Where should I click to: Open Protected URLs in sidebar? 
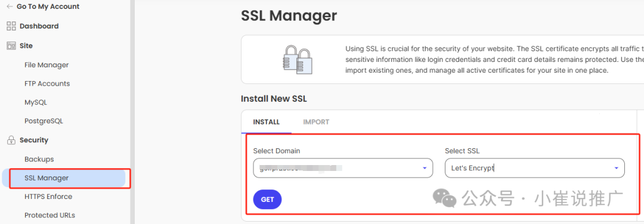click(49, 216)
